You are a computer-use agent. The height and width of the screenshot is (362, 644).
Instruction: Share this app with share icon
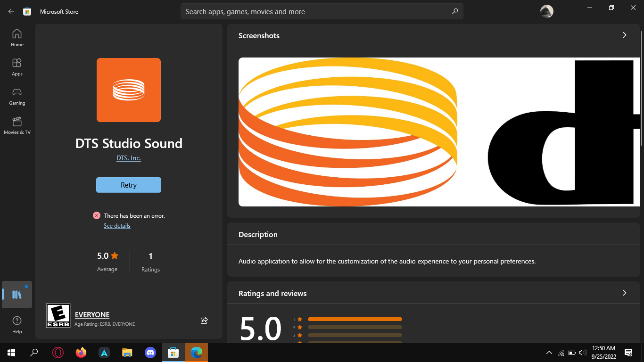[204, 321]
